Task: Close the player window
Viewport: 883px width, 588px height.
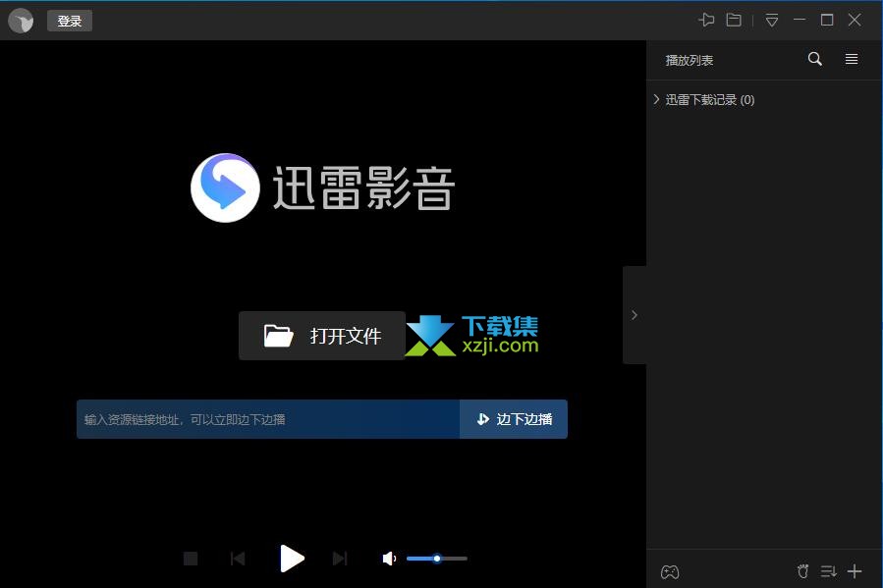Action: coord(855,21)
